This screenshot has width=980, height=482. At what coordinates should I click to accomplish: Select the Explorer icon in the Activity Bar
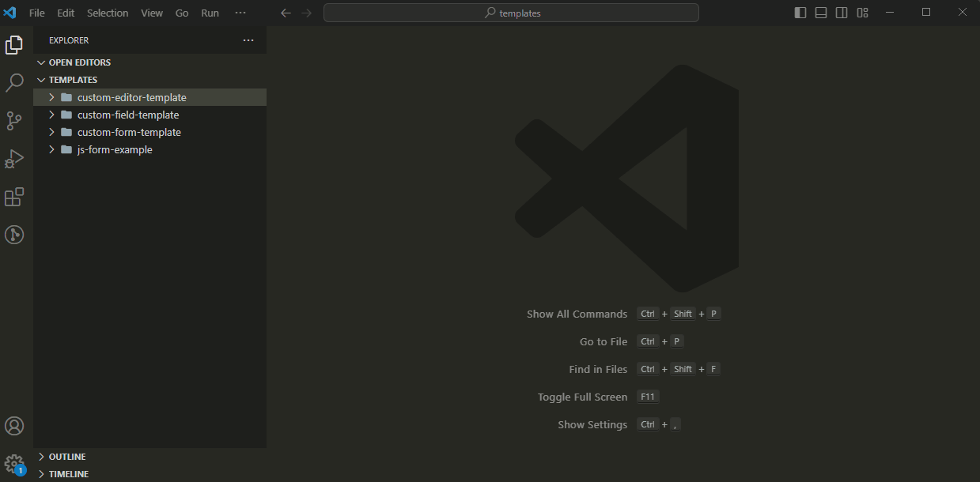click(x=14, y=45)
